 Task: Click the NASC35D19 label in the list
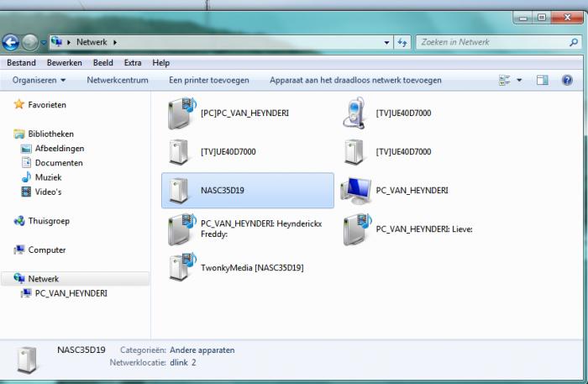223,191
